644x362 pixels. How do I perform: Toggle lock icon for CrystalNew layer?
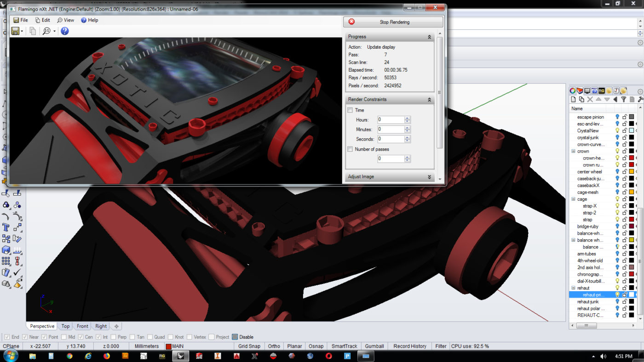point(625,130)
